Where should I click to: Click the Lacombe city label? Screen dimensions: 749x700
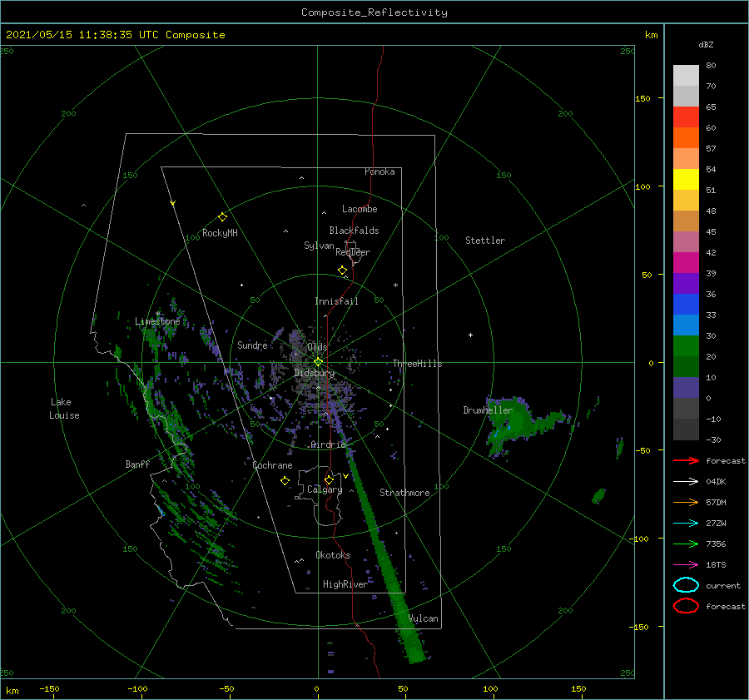tap(360, 209)
